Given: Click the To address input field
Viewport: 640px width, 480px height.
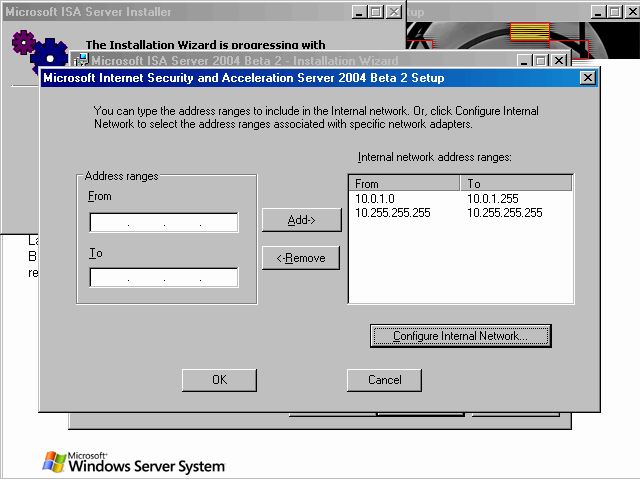Looking at the screenshot, I should [164, 277].
